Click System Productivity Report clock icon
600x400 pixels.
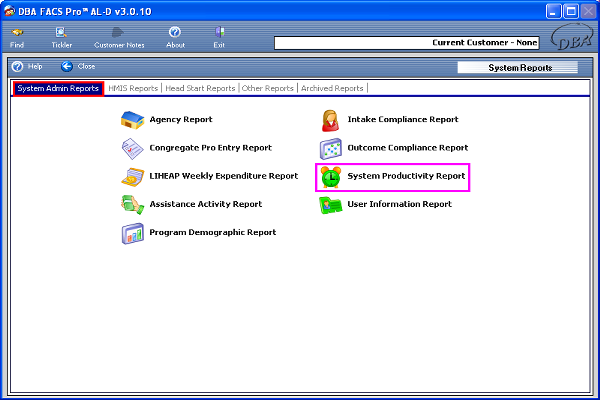click(330, 177)
